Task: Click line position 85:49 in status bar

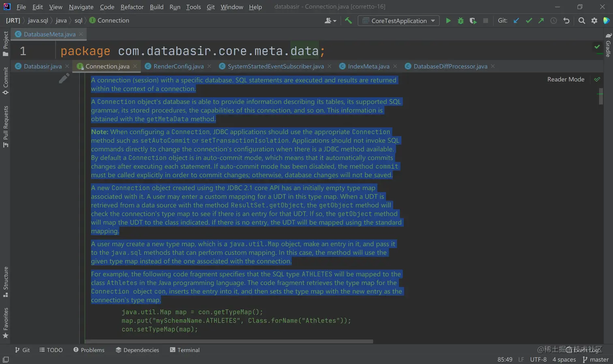Action: click(505, 360)
